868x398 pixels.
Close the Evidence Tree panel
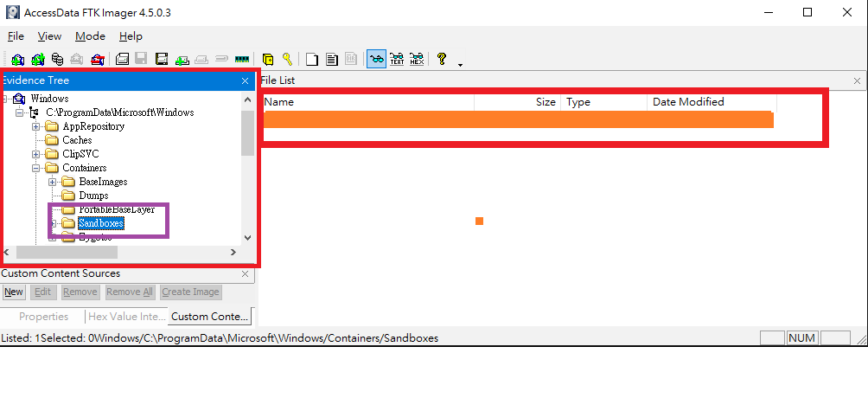coord(246,81)
